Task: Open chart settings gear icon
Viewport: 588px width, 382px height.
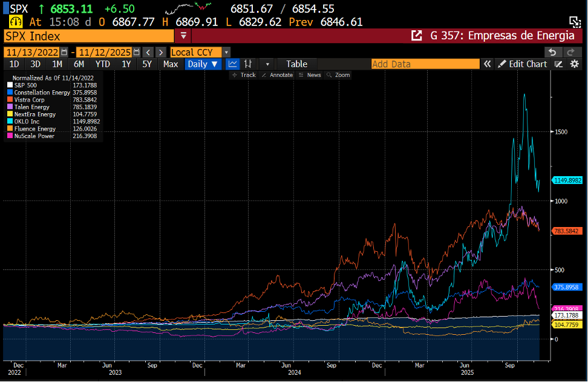Action: tap(575, 64)
